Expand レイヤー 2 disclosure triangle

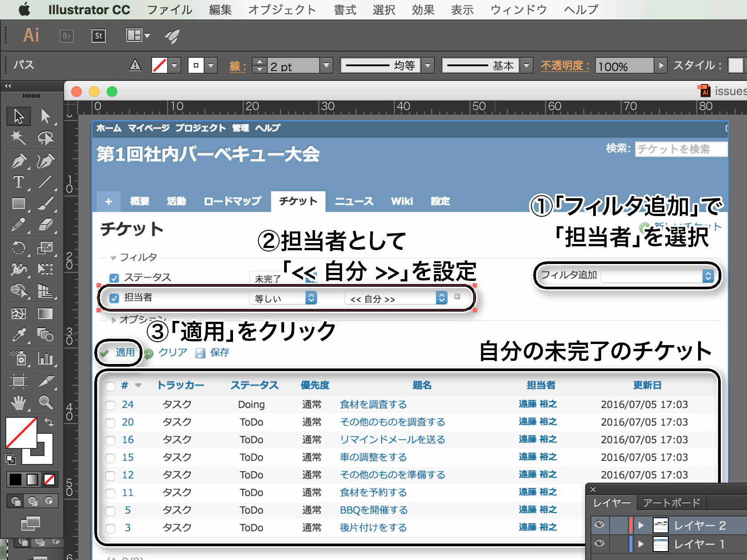pos(641,525)
